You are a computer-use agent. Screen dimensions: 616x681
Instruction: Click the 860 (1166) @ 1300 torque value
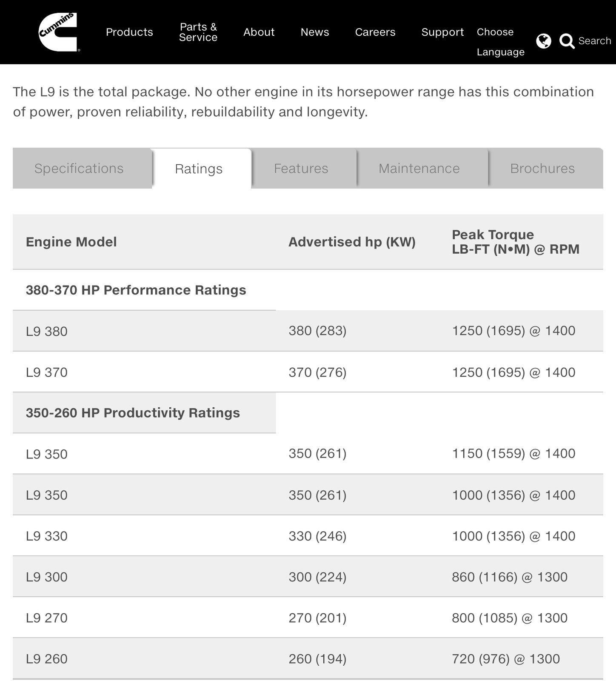(x=510, y=577)
